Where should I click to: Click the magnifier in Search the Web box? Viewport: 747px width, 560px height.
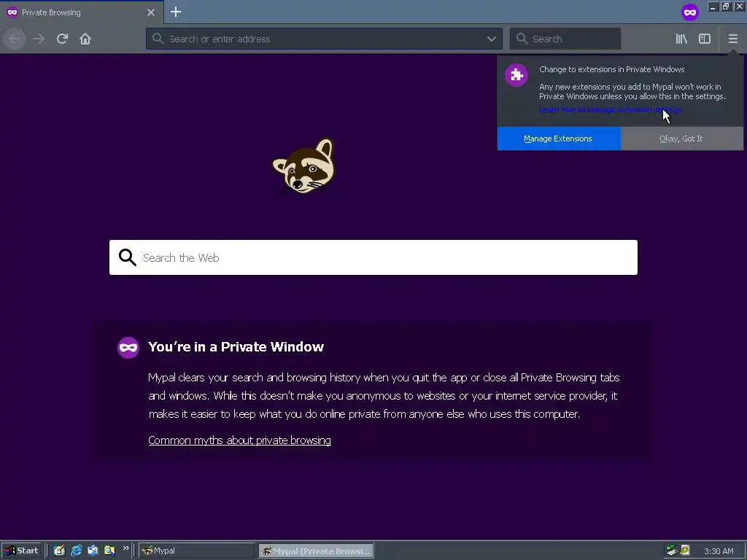[127, 257]
